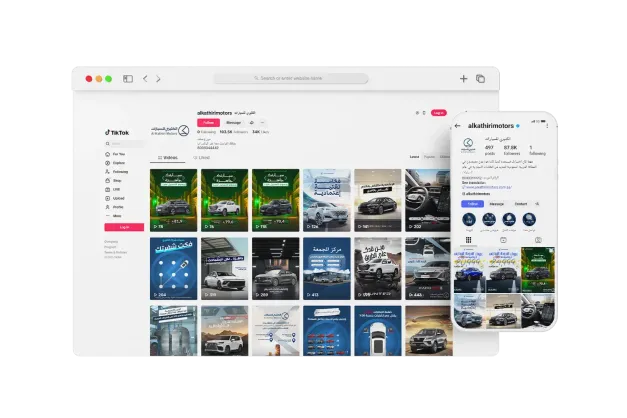
Task: Go back with the browser back arrow
Action: pos(145,79)
